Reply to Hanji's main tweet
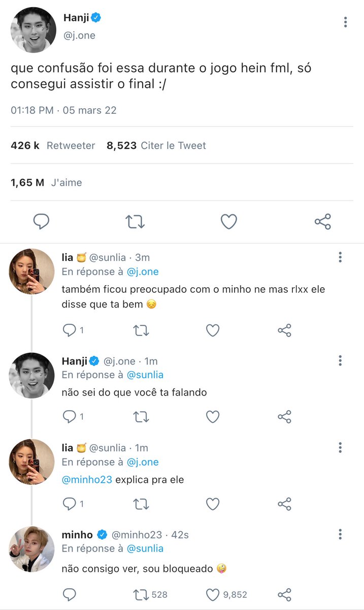Viewport: 364px width, 610px height. (41, 221)
